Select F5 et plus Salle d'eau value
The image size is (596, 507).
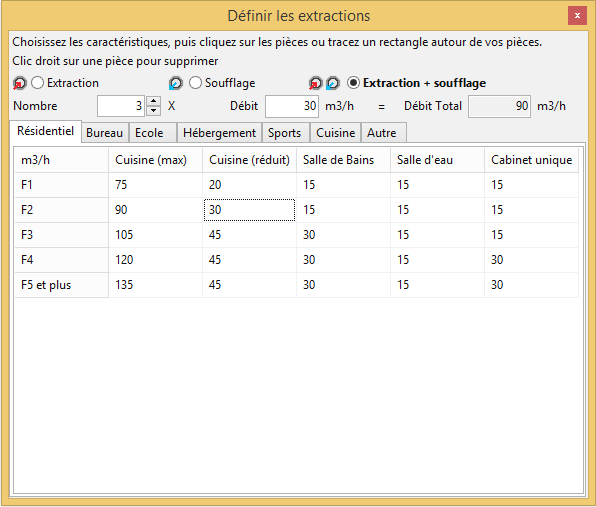[437, 285]
